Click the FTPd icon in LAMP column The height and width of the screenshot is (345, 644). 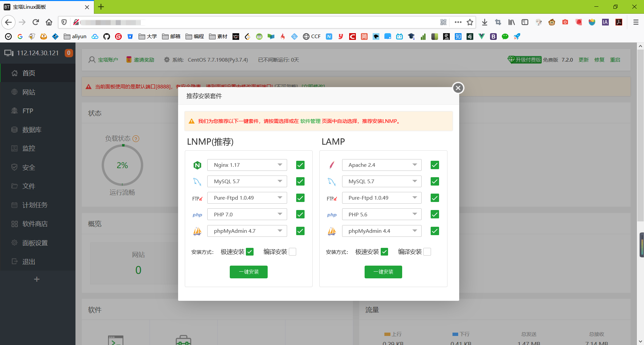[332, 198]
